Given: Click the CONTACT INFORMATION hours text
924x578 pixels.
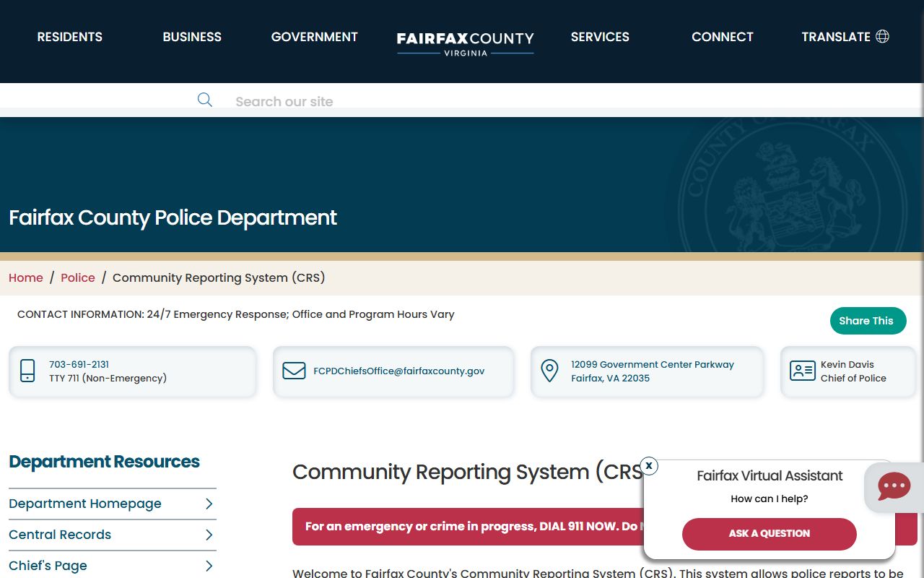Looking at the screenshot, I should [x=236, y=314].
